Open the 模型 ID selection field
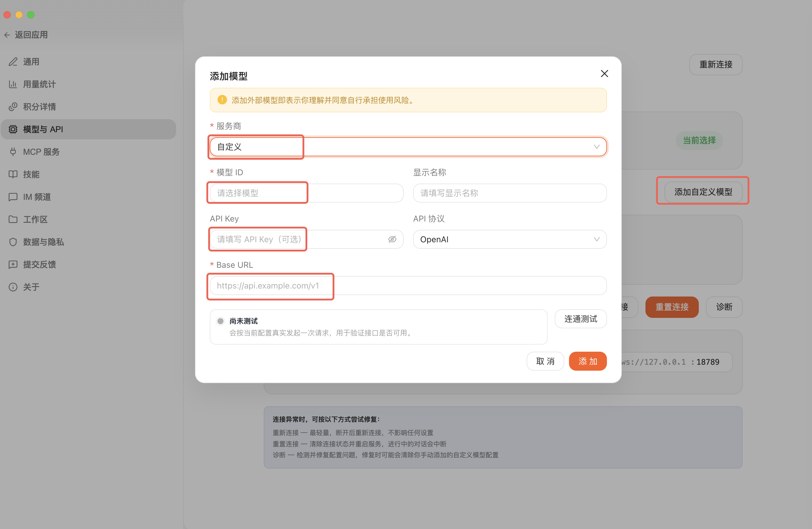 [306, 193]
